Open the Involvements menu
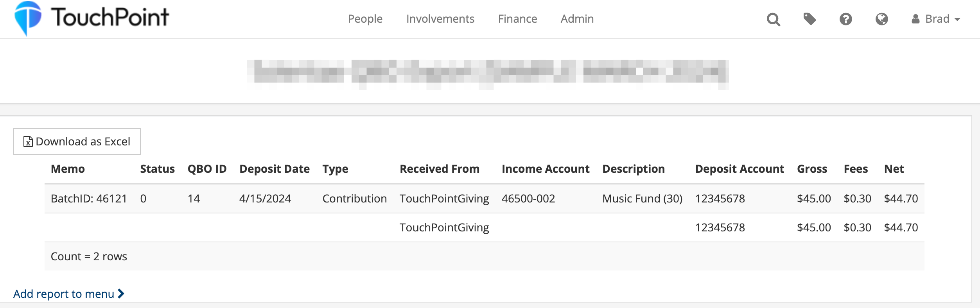 tap(440, 19)
